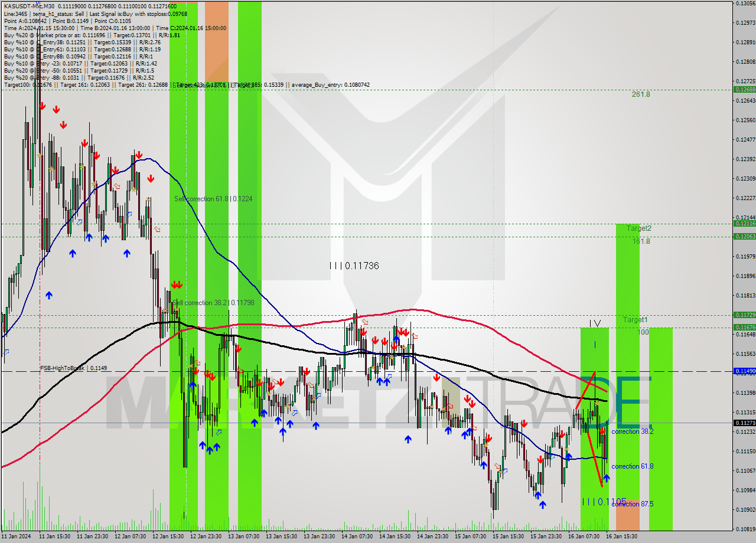The image size is (756, 543).
Task: Click the '11 Jan 2024' date on time axis
Action: [16, 537]
